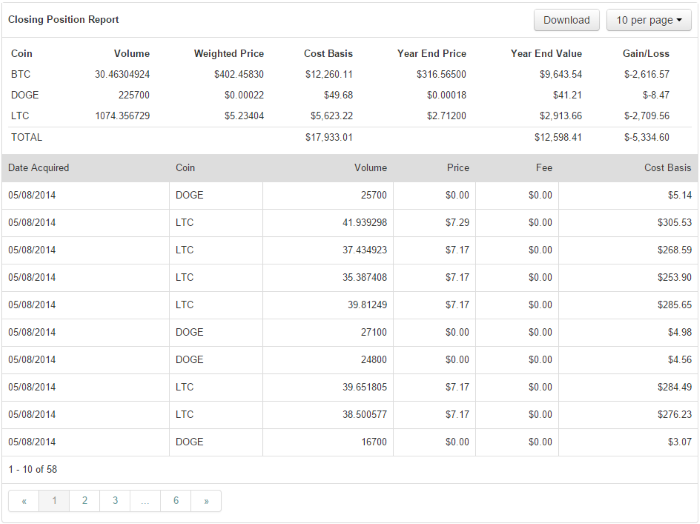Go to next page with » arrow

(x=206, y=501)
